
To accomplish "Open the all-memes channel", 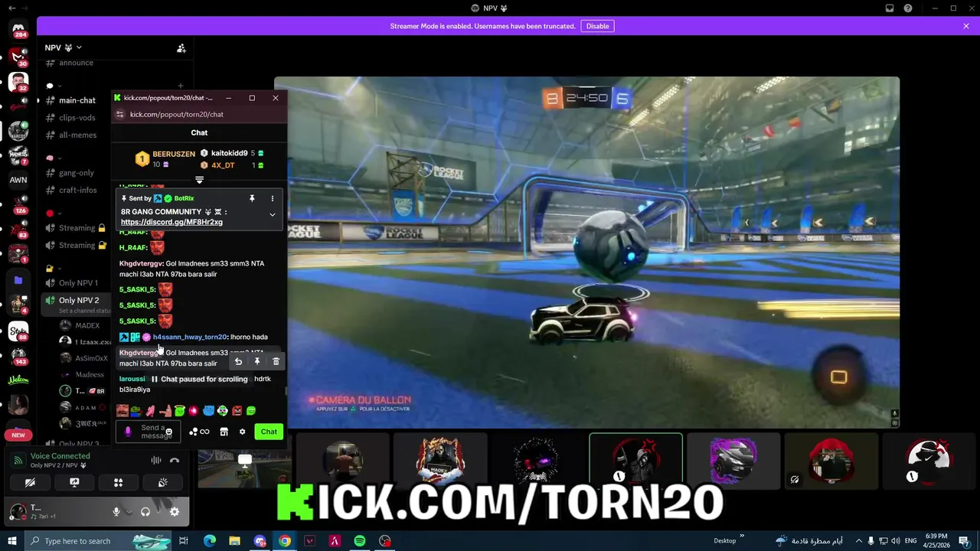I will (x=77, y=135).
